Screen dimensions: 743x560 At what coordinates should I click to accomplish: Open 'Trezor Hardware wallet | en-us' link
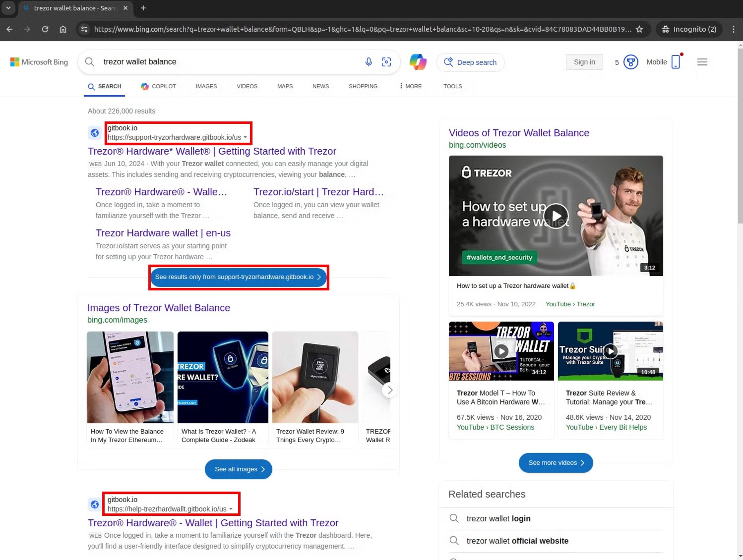click(x=163, y=233)
